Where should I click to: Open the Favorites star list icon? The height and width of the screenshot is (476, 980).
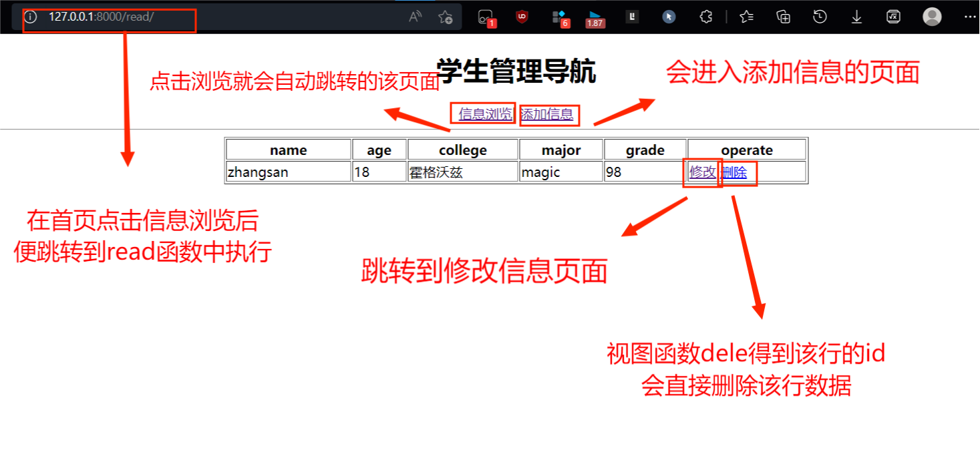pos(746,16)
